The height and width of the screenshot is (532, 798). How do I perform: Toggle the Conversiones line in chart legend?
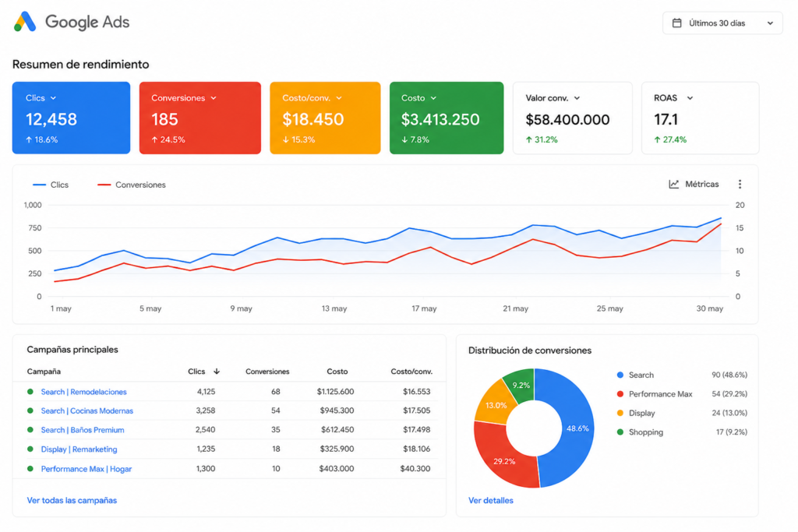point(131,185)
